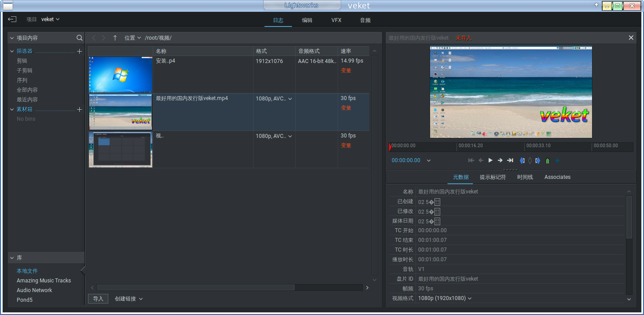Select the 剪辑 filter
Viewport: 644px width, 315px height.
(x=22, y=61)
